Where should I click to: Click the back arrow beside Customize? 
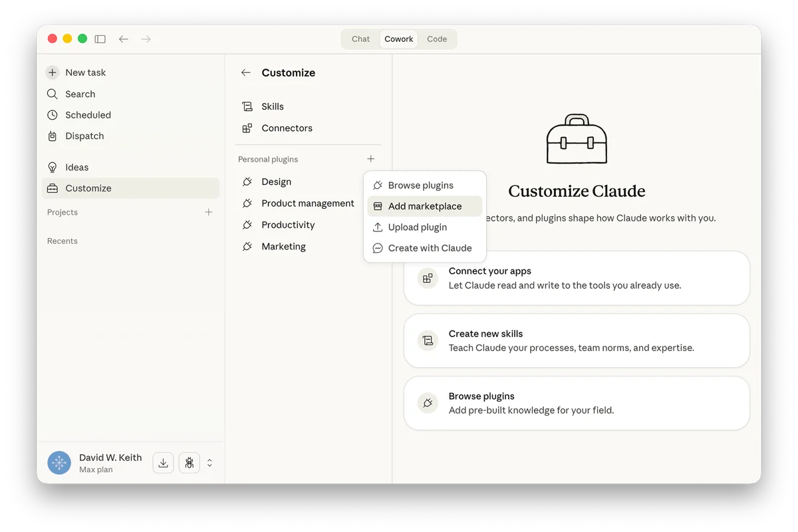click(x=245, y=72)
